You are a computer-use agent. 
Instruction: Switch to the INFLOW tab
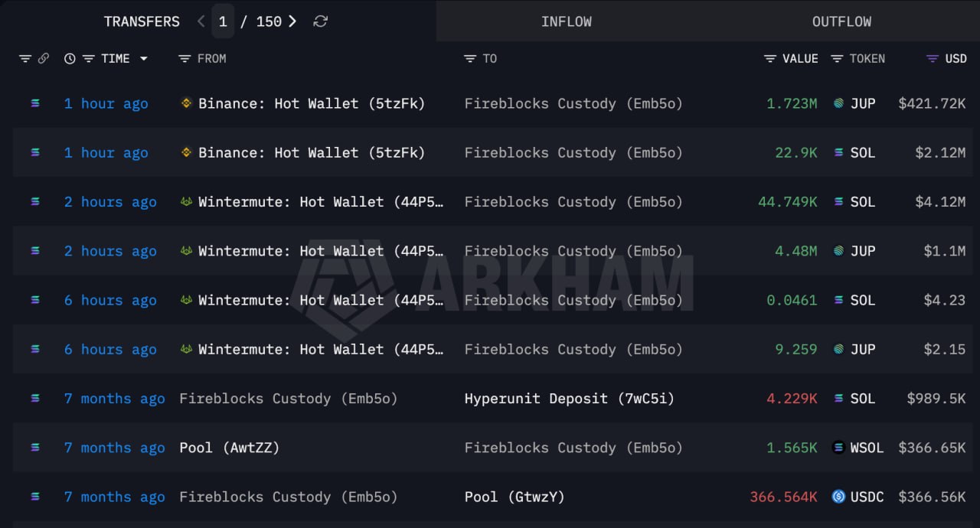[566, 21]
